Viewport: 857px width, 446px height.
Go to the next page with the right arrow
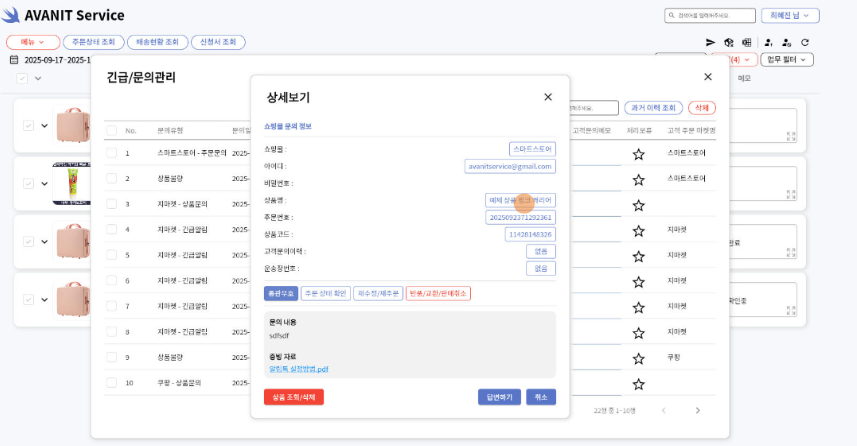[697, 410]
